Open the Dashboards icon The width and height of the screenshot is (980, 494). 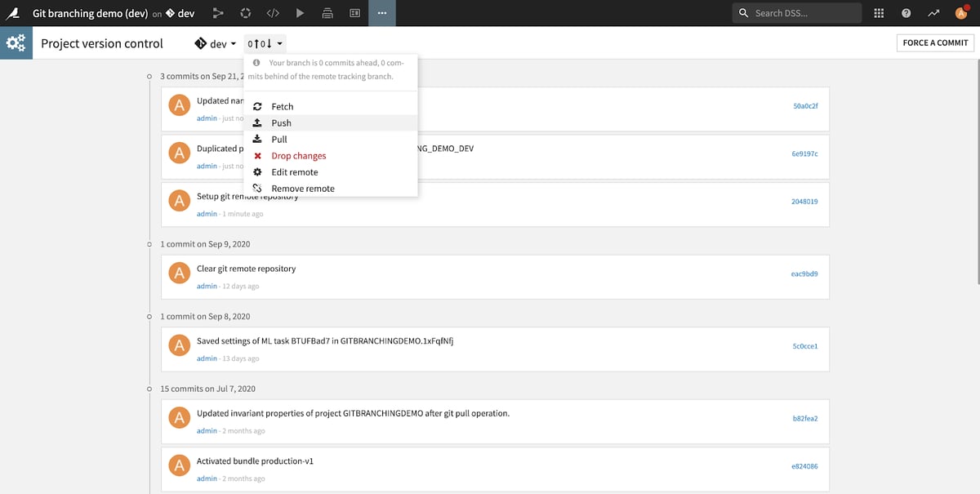tap(354, 12)
